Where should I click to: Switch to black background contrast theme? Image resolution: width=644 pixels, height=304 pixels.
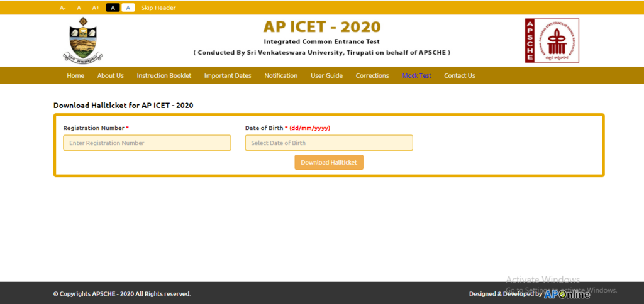point(113,8)
